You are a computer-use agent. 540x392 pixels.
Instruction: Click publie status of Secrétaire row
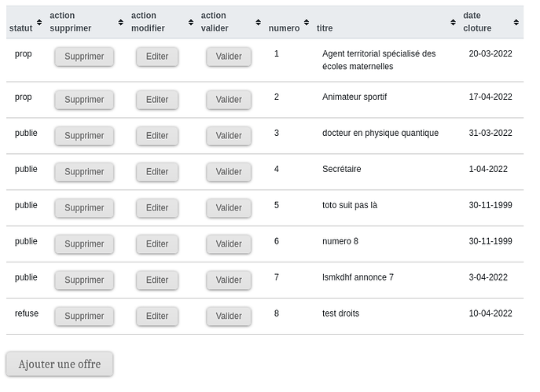coord(26,170)
